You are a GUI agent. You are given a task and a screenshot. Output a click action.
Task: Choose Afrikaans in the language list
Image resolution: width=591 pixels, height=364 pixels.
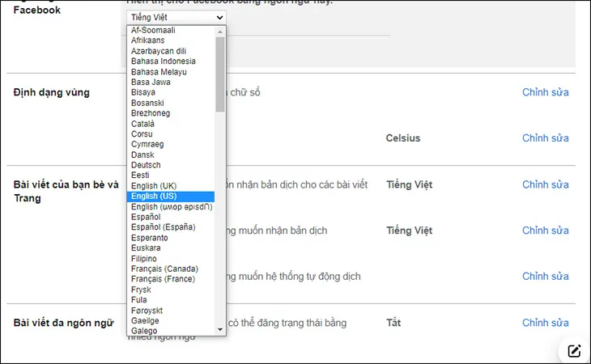(x=171, y=40)
